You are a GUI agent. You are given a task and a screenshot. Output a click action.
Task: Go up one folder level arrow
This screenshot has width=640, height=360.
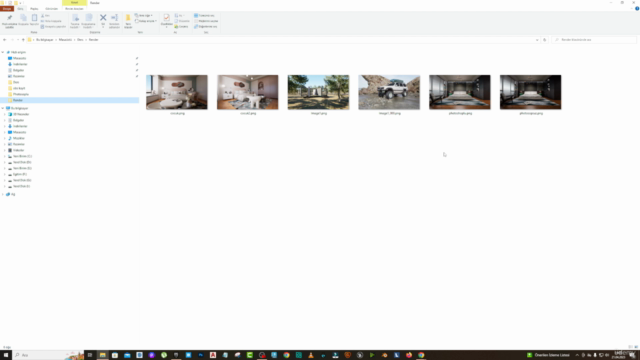click(x=23, y=40)
